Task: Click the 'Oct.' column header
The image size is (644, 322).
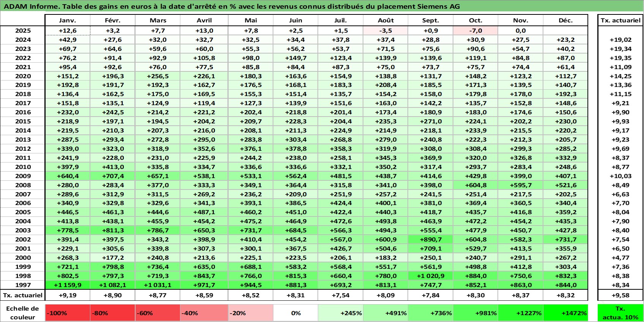Action: [x=475, y=21]
